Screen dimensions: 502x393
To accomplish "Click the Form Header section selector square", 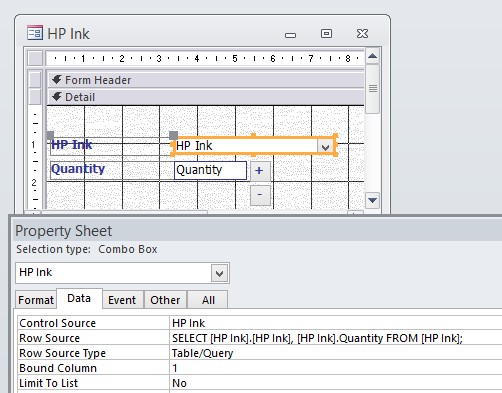I will tap(35, 80).
